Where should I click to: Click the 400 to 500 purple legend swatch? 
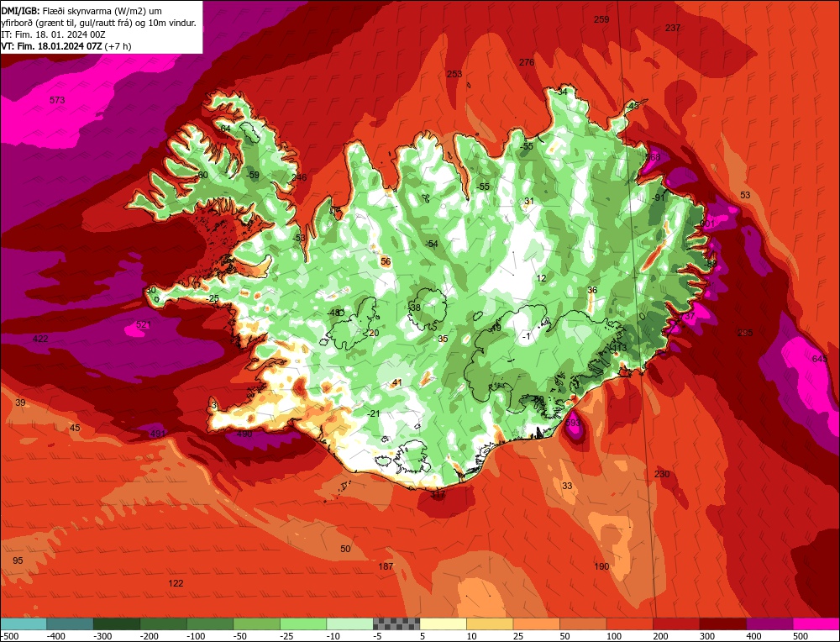[x=769, y=624]
